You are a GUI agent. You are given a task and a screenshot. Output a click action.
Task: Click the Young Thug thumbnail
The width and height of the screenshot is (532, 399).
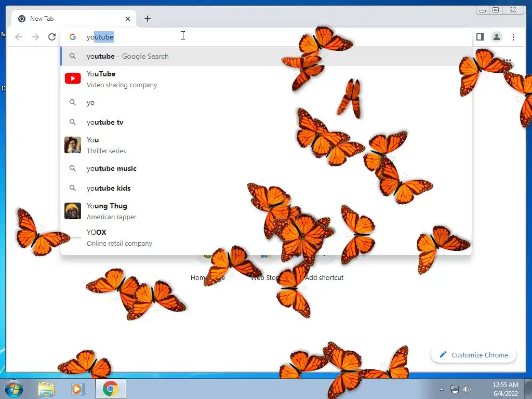pos(73,211)
